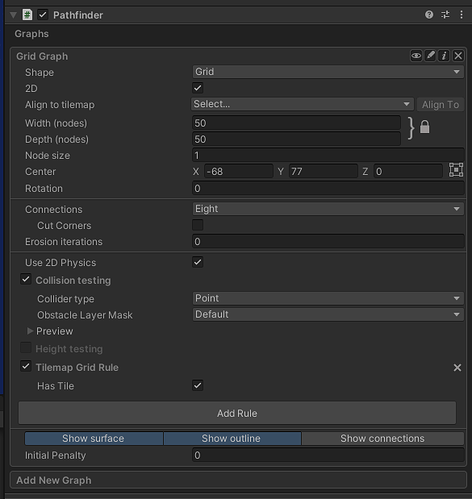472x499 pixels.
Task: Open Pathfinder component help reference
Action: pyautogui.click(x=429, y=15)
